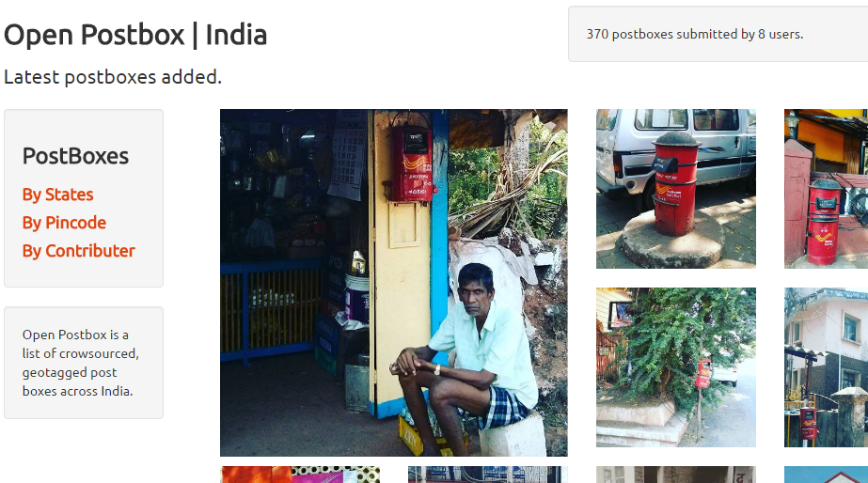Viewport: 868px width, 483px height.
Task: Open bottom-row thumbnail beneath the seated man
Action: click(x=488, y=475)
